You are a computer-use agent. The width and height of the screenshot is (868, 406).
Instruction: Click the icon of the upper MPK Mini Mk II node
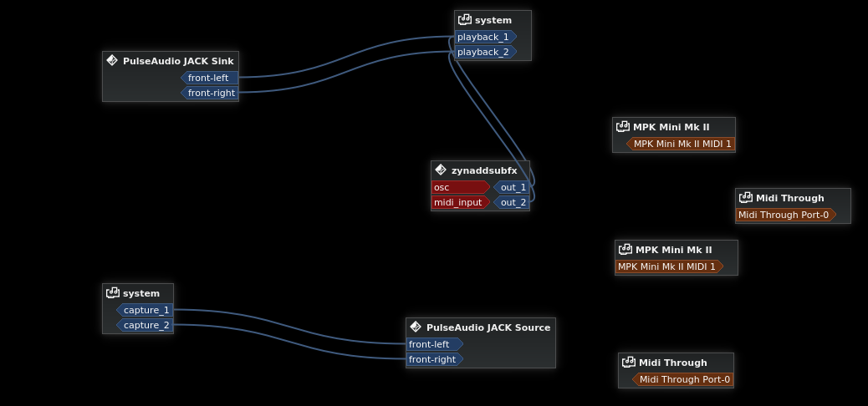pyautogui.click(x=623, y=127)
